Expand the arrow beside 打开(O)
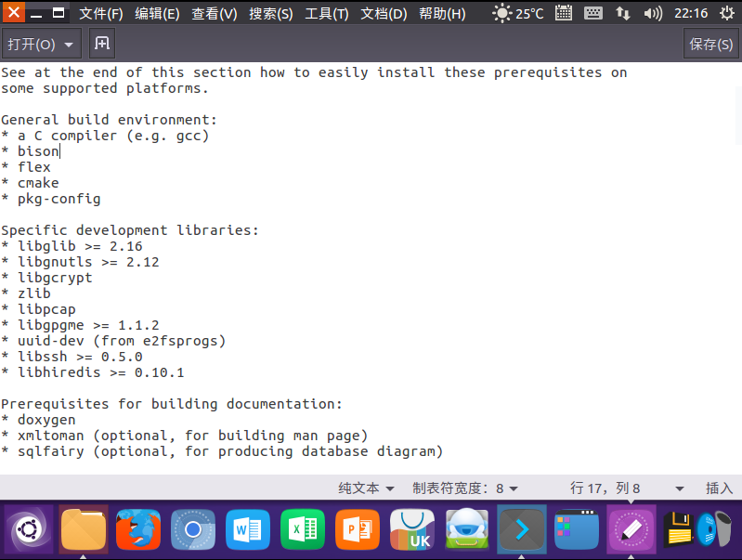The image size is (742, 560). (x=69, y=45)
